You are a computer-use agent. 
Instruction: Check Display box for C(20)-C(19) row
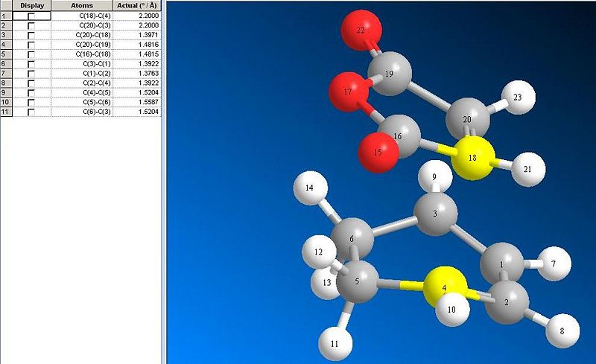(31, 45)
